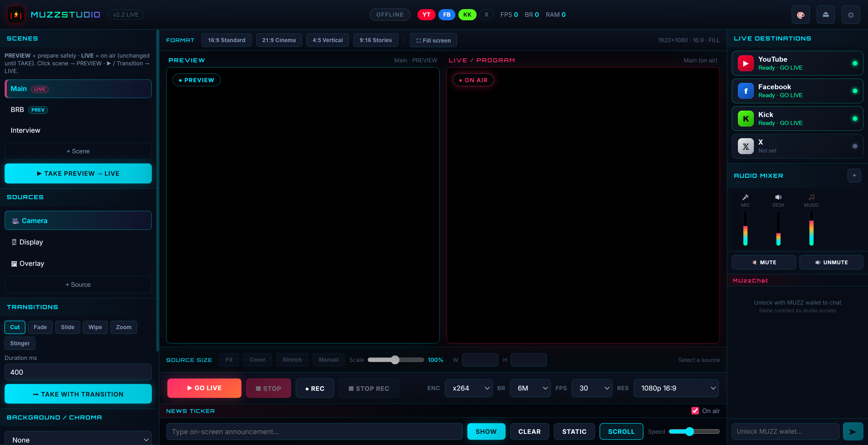Select 4:5 Vertical format

(328, 40)
